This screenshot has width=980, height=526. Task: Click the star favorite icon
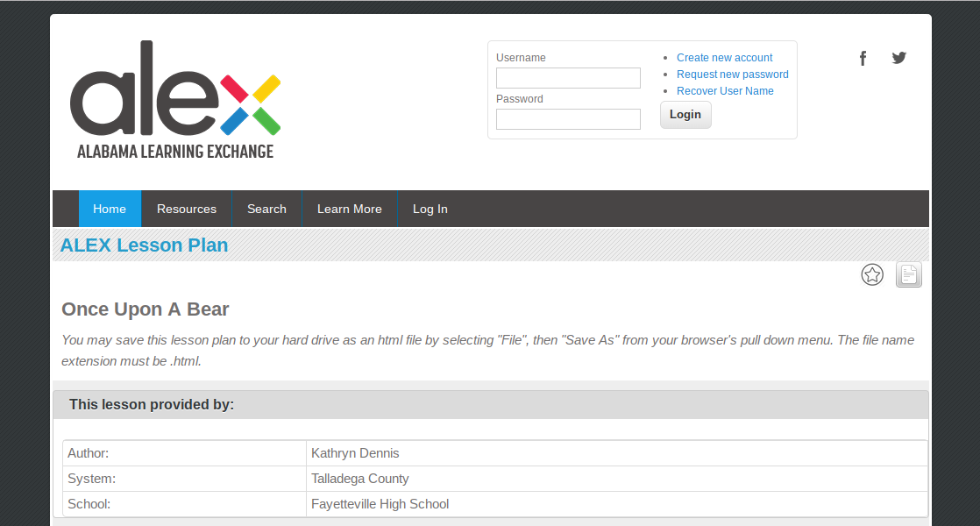872,275
